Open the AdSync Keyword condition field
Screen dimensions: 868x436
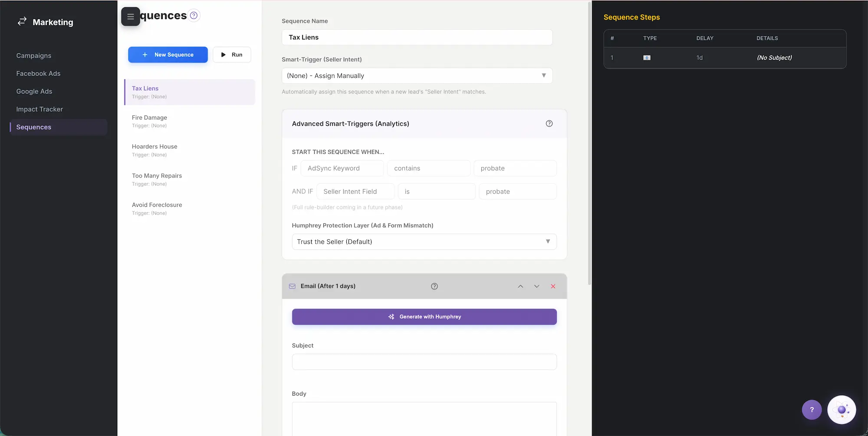click(x=342, y=168)
